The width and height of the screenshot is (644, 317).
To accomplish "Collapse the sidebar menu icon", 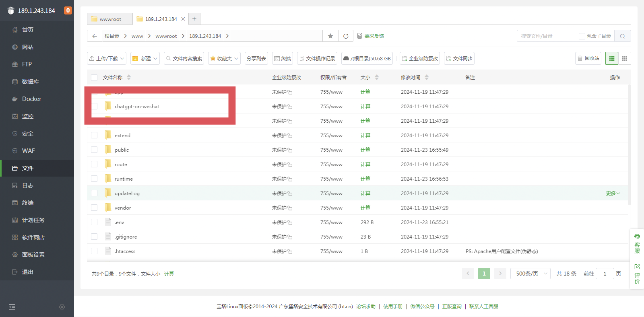I will 12,307.
